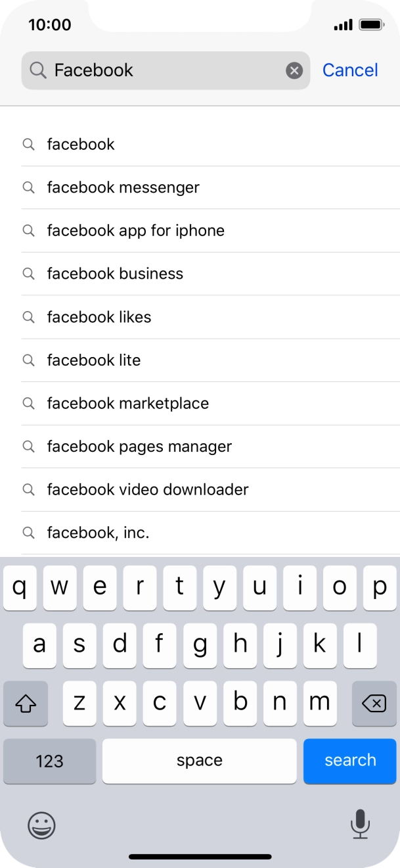
Task: Cancel the current search
Action: (x=350, y=70)
